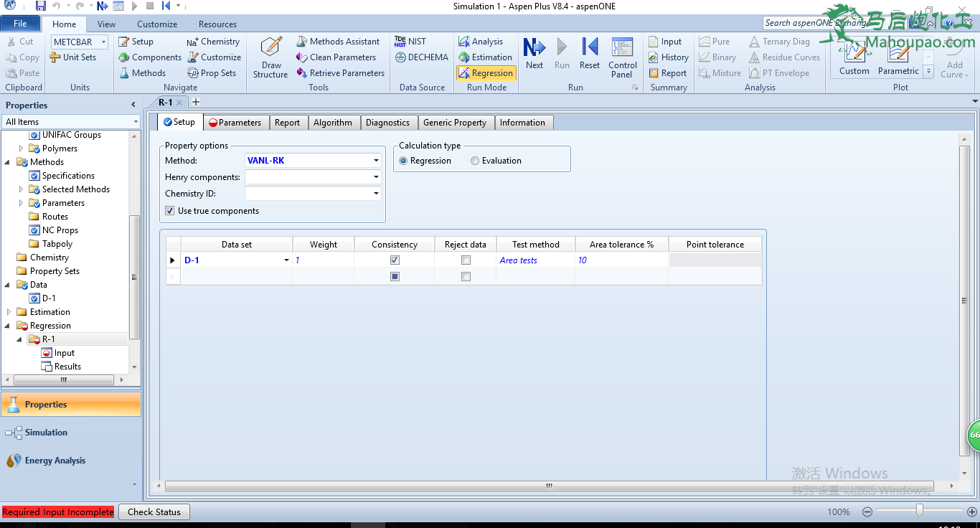
Task: Open the Method dropdown VANL-RK
Action: coord(376,161)
